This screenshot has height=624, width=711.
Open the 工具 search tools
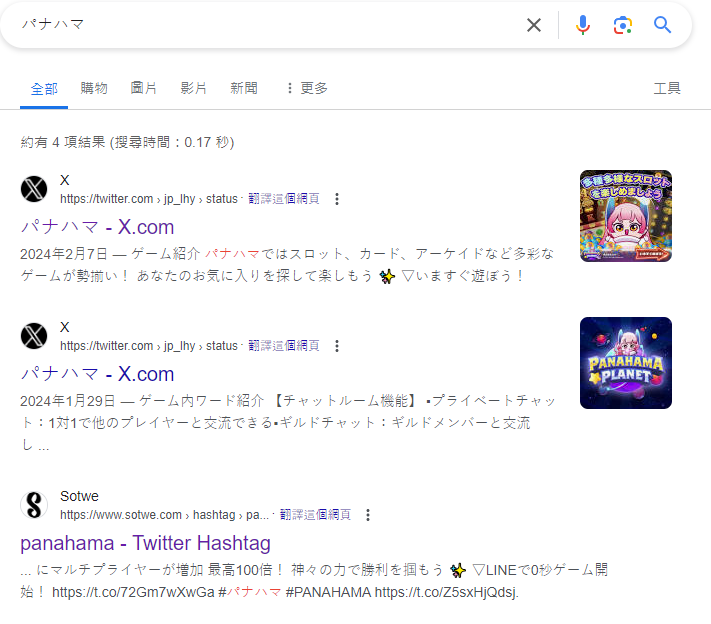667,88
